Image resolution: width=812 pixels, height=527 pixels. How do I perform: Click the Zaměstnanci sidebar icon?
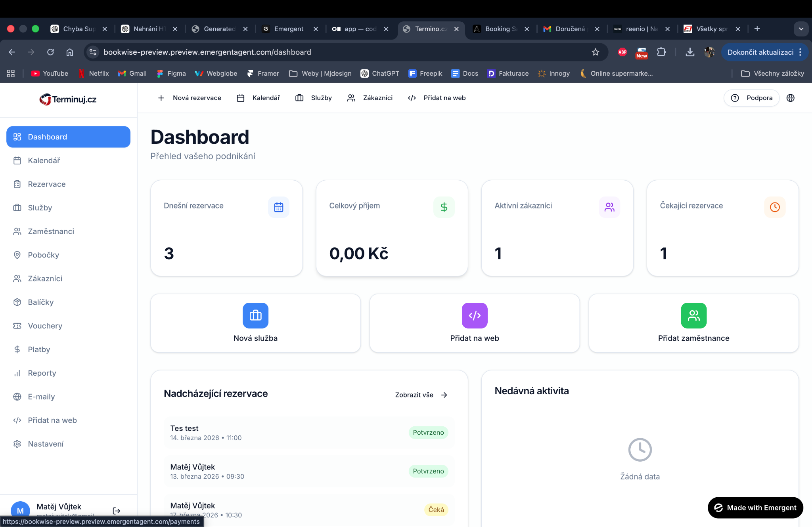17,231
